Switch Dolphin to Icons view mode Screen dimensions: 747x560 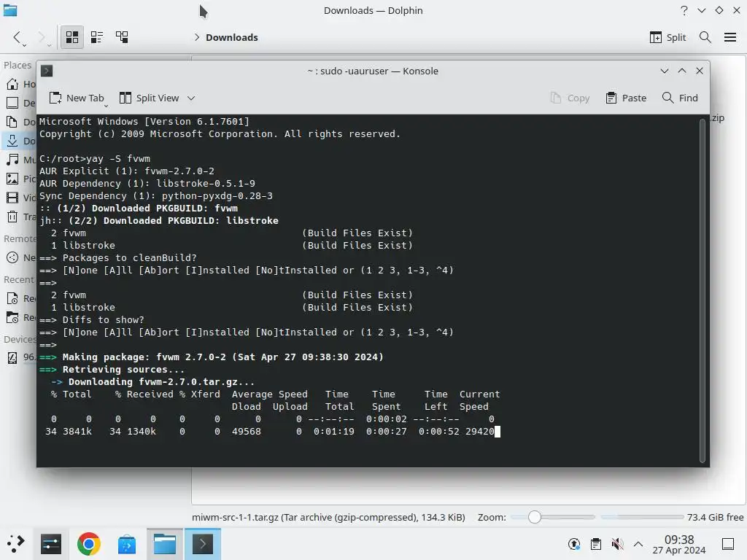72,37
